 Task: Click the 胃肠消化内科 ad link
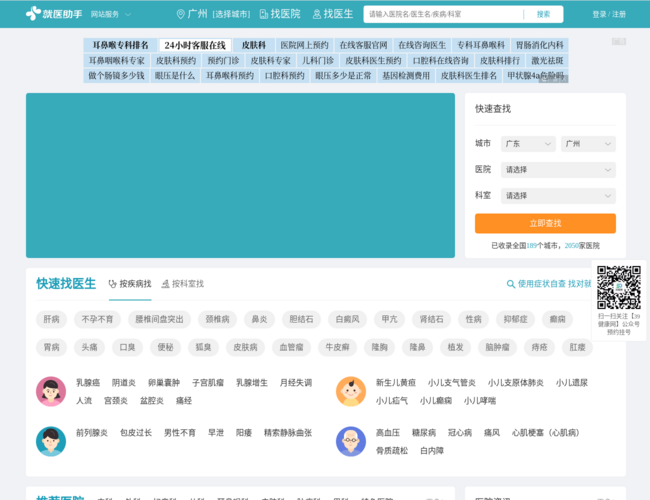(x=540, y=45)
